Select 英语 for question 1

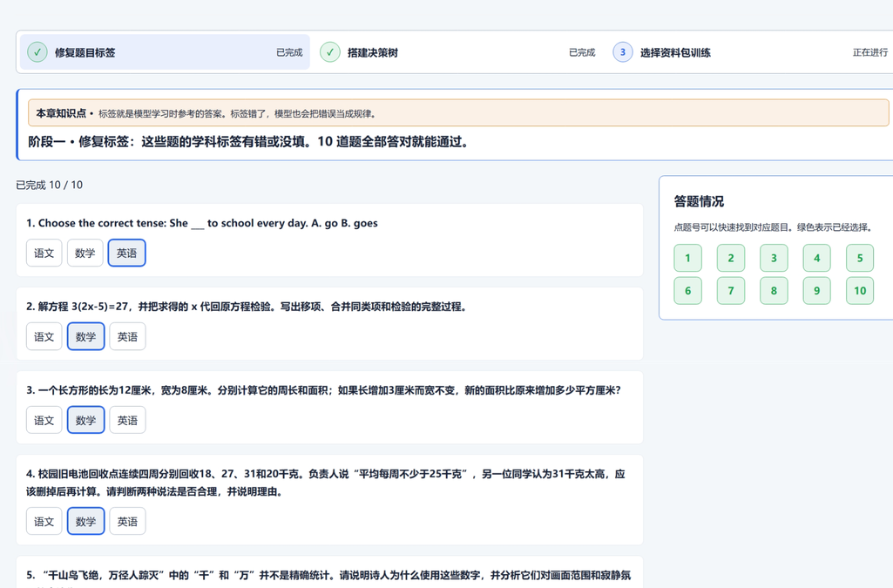pyautogui.click(x=126, y=253)
